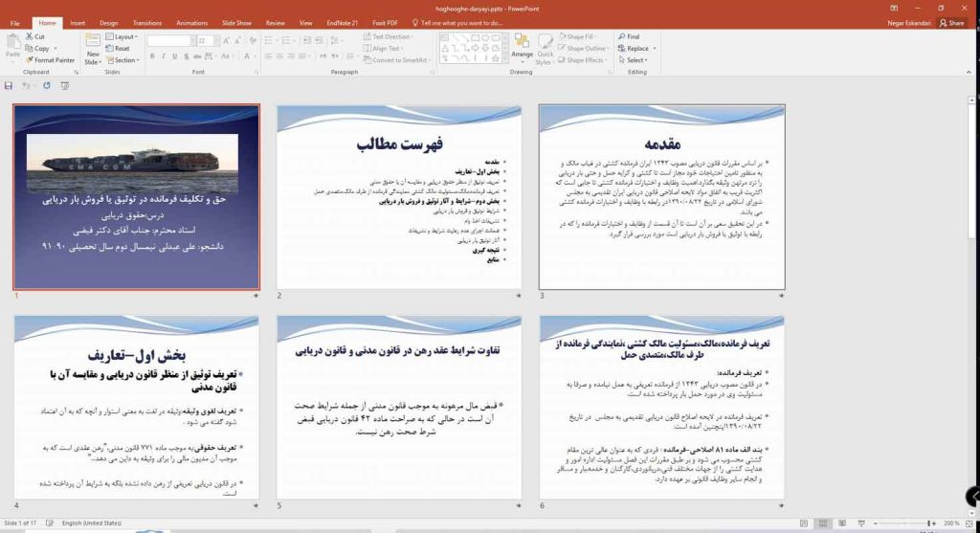Switch to the Design tab
Viewport: 980px width, 533px height.
point(109,23)
